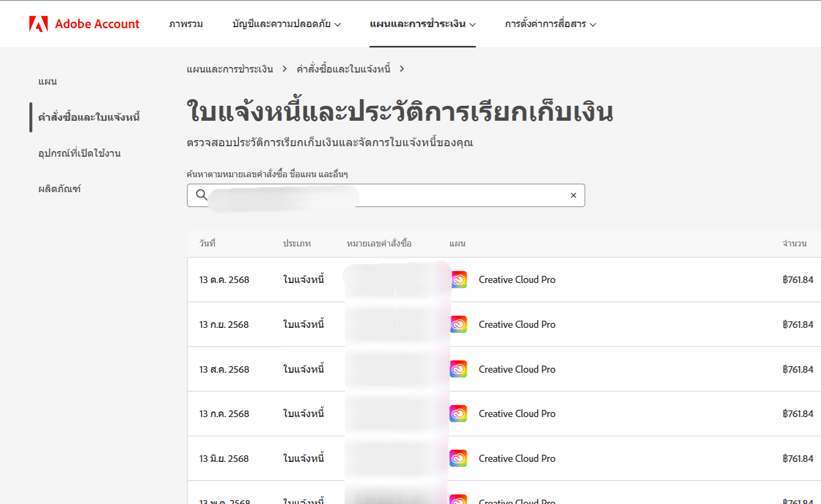Click Creative Cloud Pro in 13 มิ.ย. 2568 row
Viewport: 821px width, 504px height.
point(517,459)
